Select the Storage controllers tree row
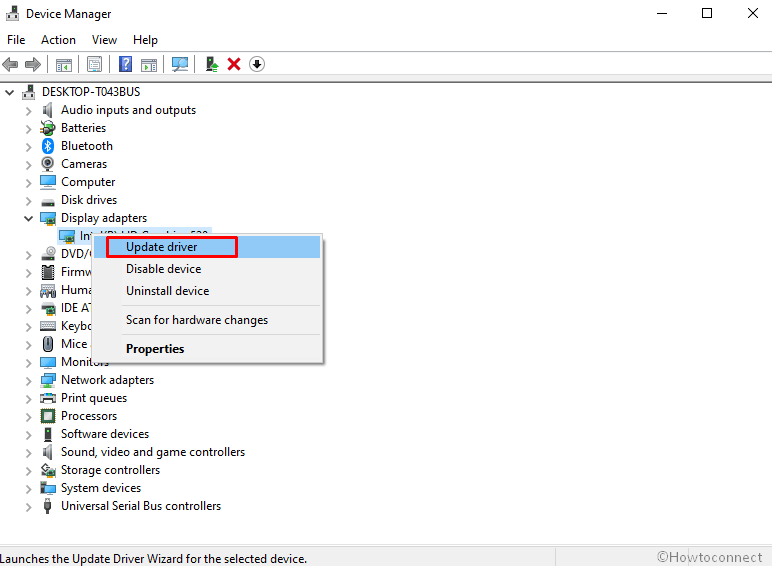772x566 pixels. 110,470
